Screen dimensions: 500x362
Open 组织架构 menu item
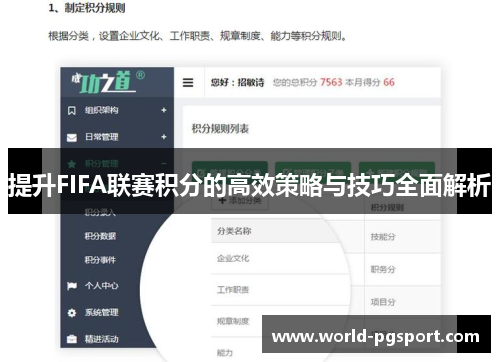[101, 110]
